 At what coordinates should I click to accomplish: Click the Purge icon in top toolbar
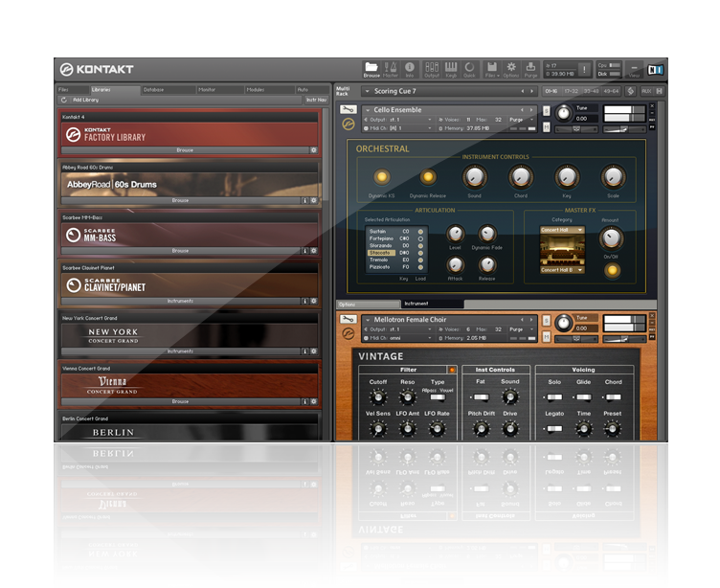529,68
